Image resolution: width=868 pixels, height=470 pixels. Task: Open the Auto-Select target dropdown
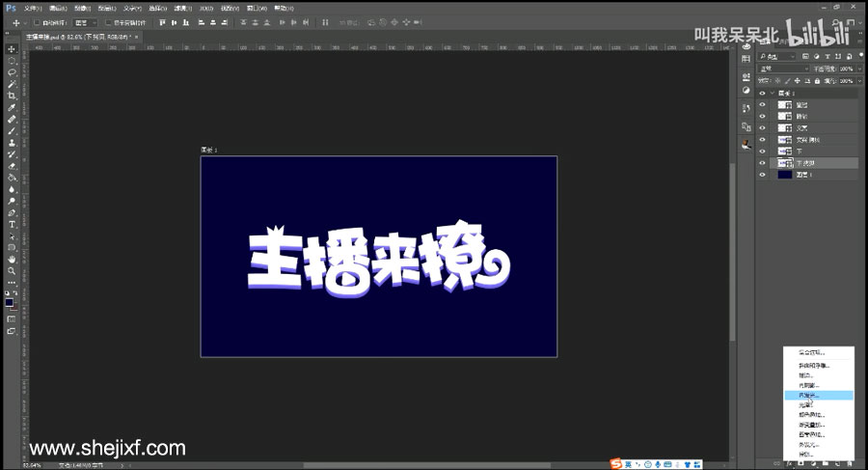pyautogui.click(x=86, y=23)
